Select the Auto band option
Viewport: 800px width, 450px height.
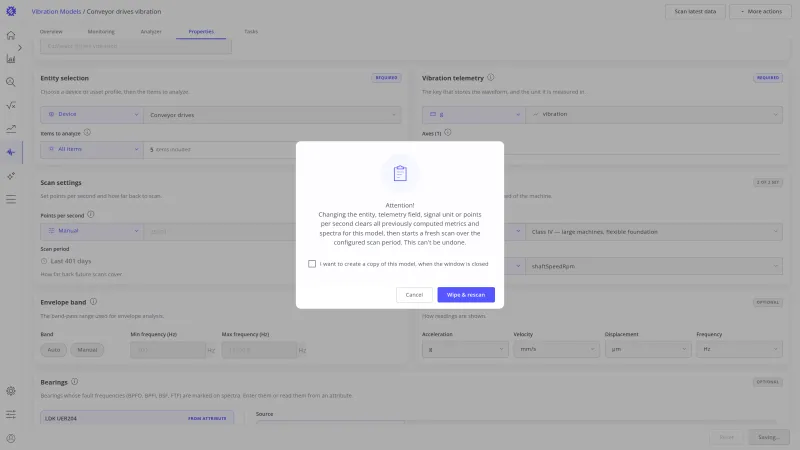pos(54,350)
